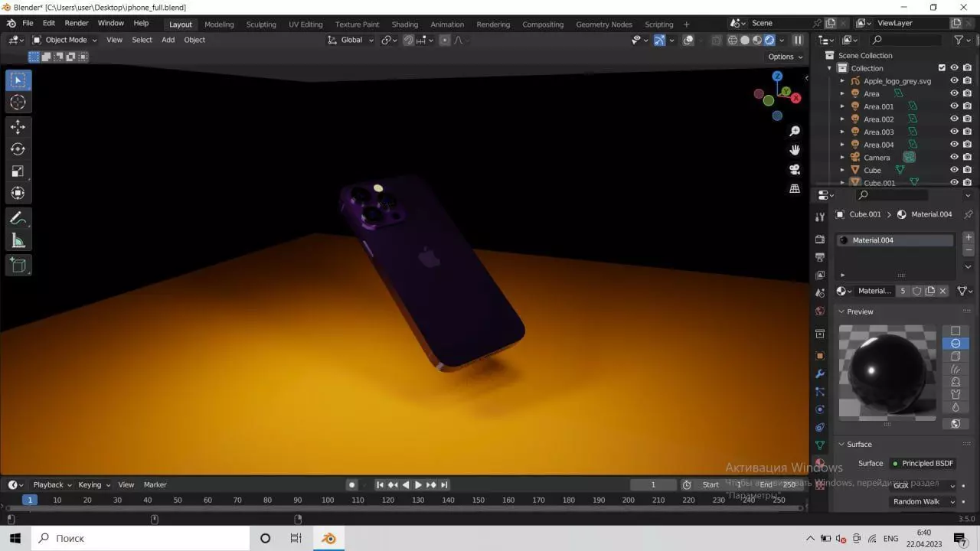Toggle viewport overlays button
This screenshot has height=551, width=980.
click(688, 40)
